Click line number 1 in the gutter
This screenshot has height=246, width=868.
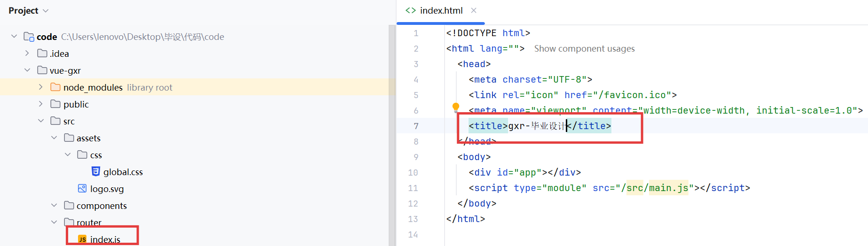pos(416,33)
